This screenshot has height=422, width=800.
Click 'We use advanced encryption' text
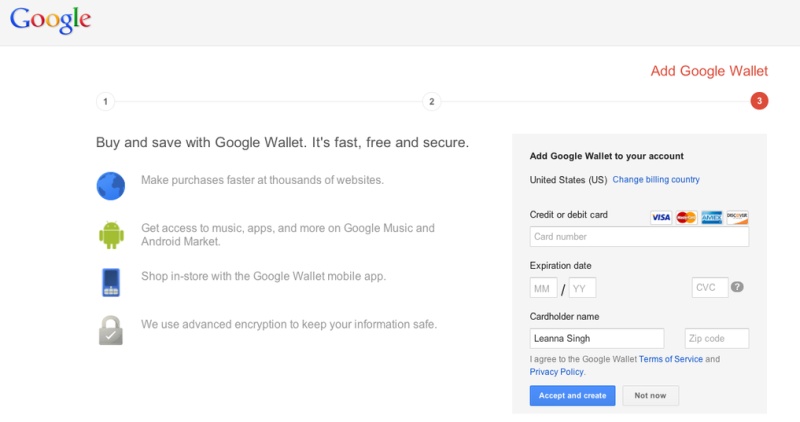click(289, 325)
